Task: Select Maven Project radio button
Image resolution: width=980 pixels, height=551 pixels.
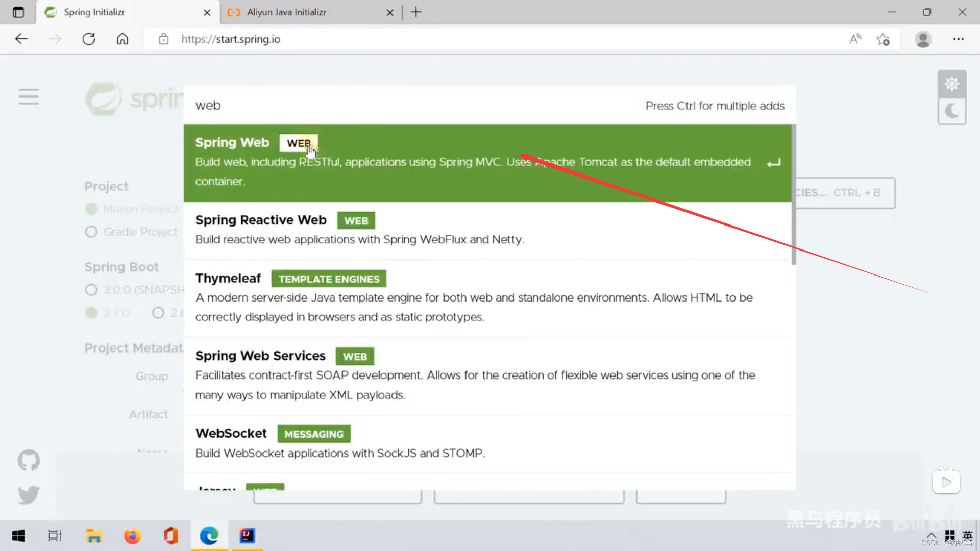Action: [x=91, y=209]
